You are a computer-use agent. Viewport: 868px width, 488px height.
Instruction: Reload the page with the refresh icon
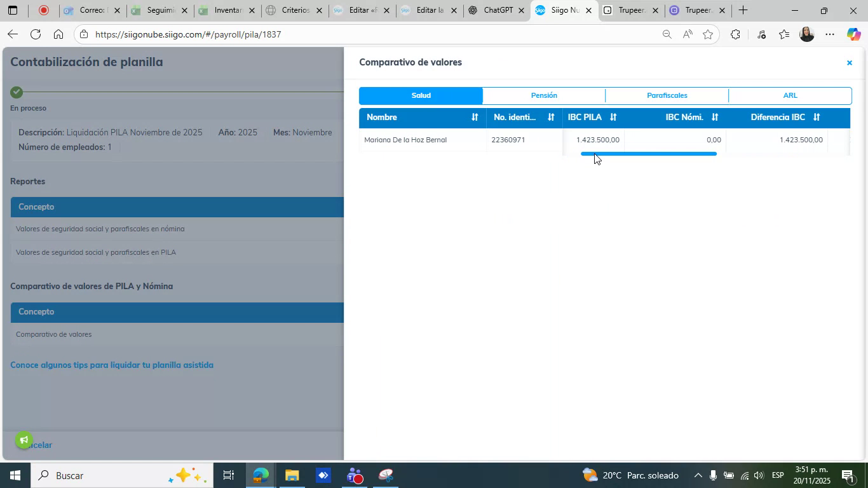click(x=36, y=34)
